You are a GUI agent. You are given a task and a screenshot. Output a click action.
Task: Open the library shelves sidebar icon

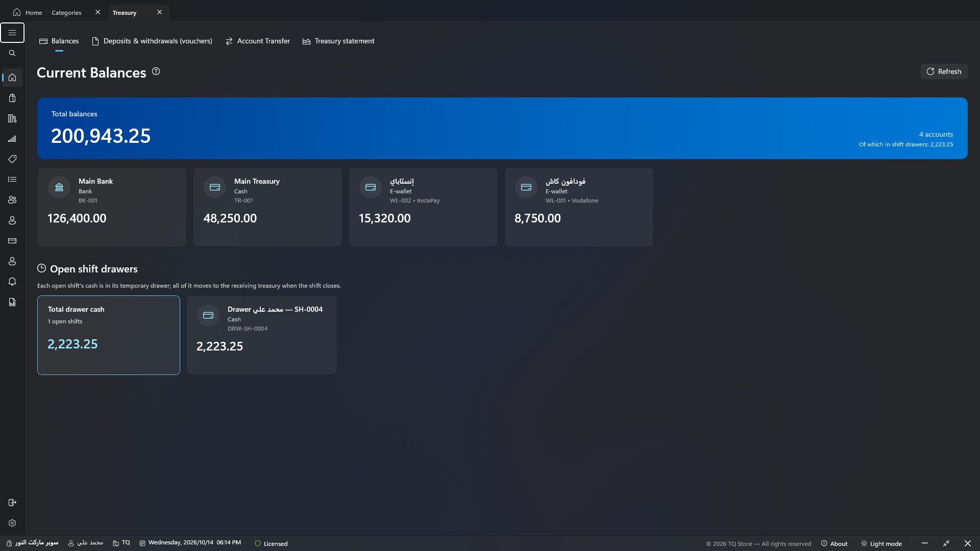12,118
